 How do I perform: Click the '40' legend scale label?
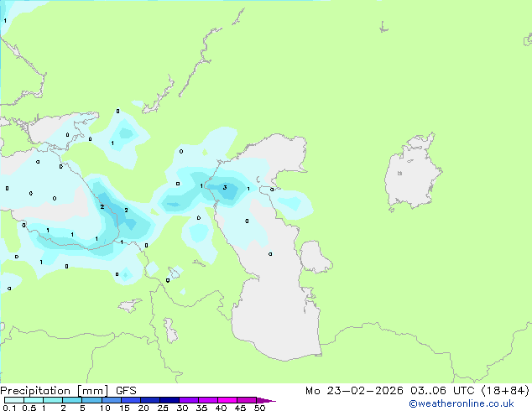click(221, 408)
